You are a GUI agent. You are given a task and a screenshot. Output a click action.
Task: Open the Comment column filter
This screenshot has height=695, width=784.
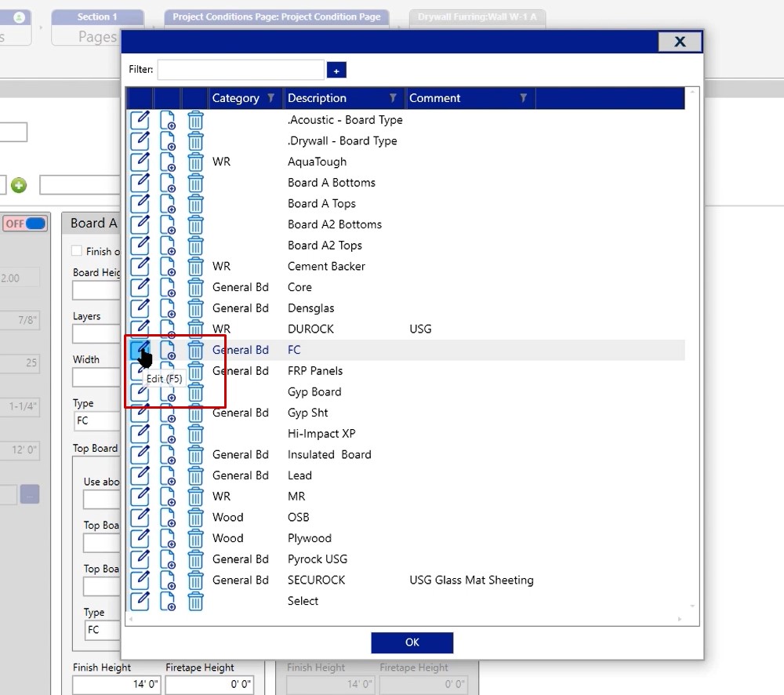524,98
